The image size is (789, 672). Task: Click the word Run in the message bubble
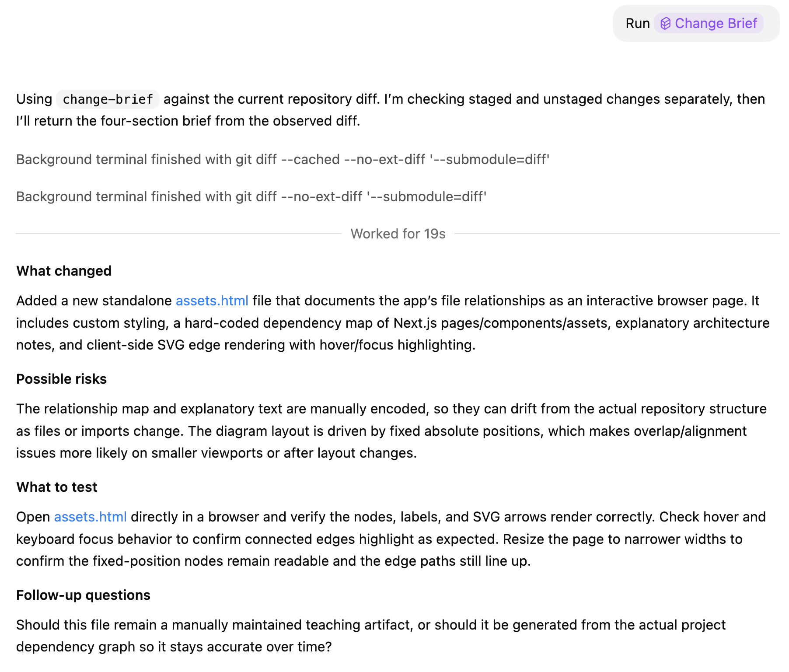[637, 24]
